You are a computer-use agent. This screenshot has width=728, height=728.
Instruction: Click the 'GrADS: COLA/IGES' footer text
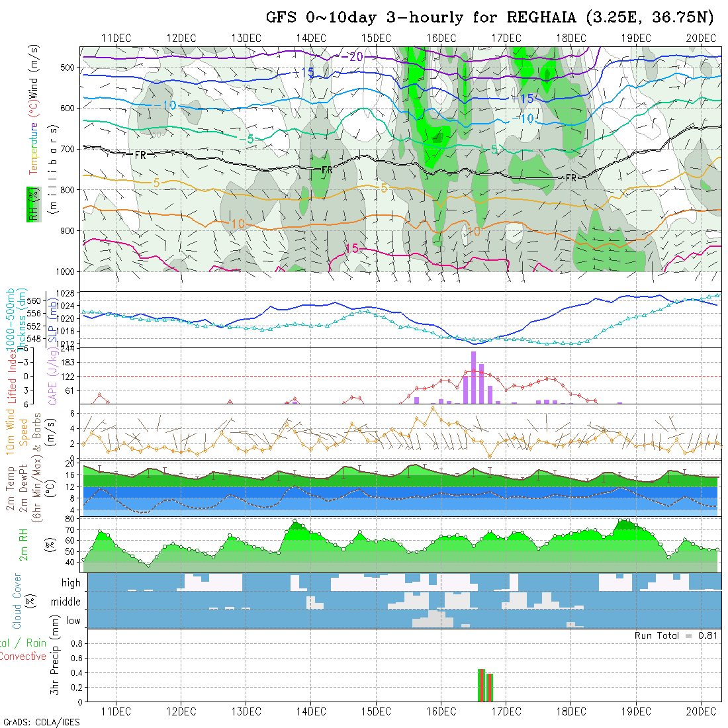pyautogui.click(x=41, y=722)
